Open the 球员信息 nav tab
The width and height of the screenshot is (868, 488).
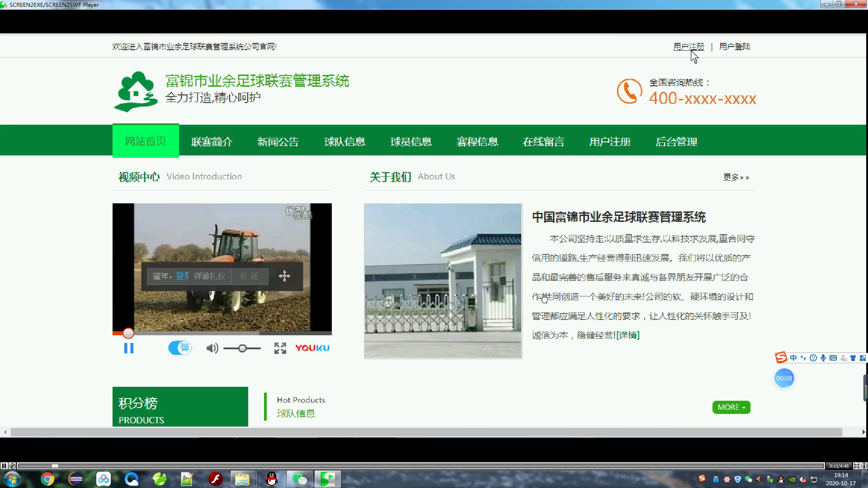pos(411,141)
